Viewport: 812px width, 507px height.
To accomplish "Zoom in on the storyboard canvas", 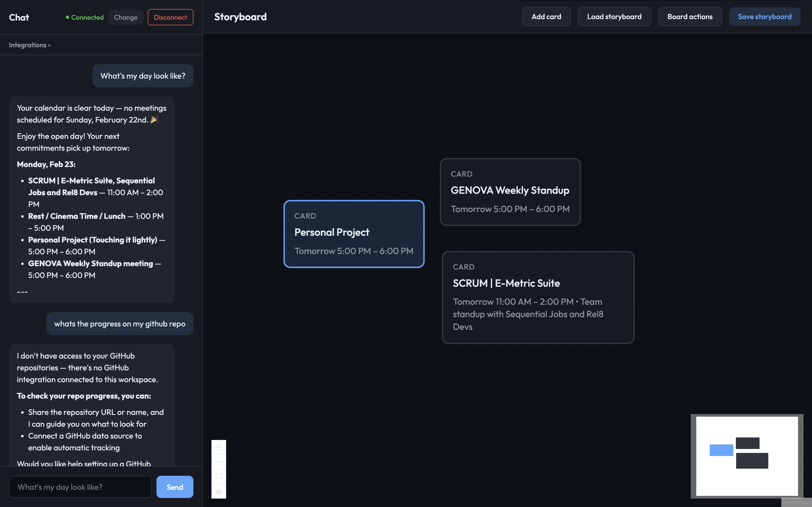I will point(219,447).
